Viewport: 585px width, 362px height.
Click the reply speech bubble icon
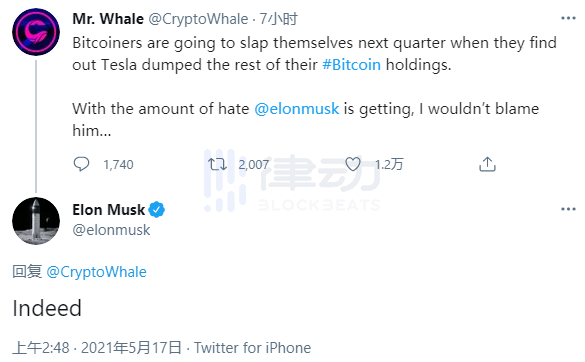coord(81,164)
